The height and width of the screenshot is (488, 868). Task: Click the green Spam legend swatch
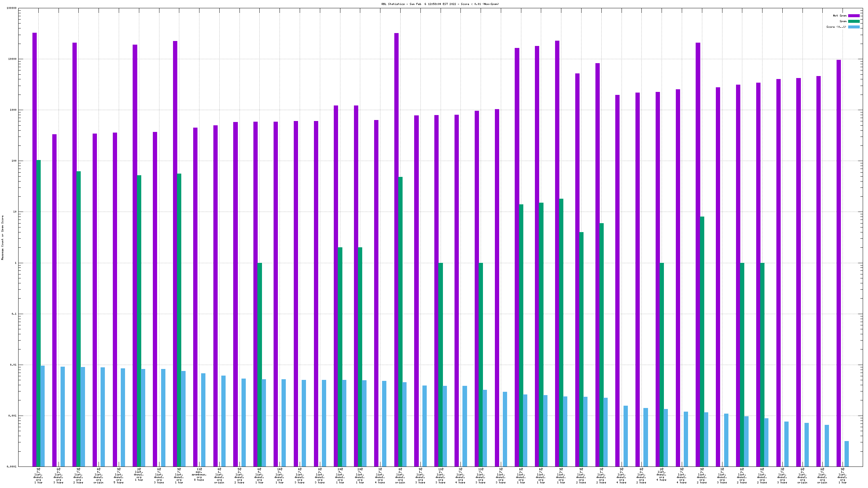click(x=853, y=21)
